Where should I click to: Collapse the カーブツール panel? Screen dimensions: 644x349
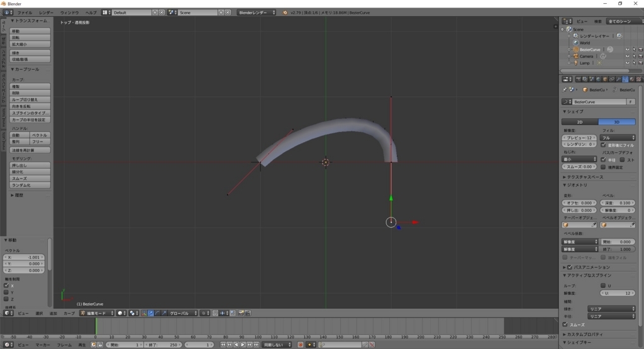25,69
